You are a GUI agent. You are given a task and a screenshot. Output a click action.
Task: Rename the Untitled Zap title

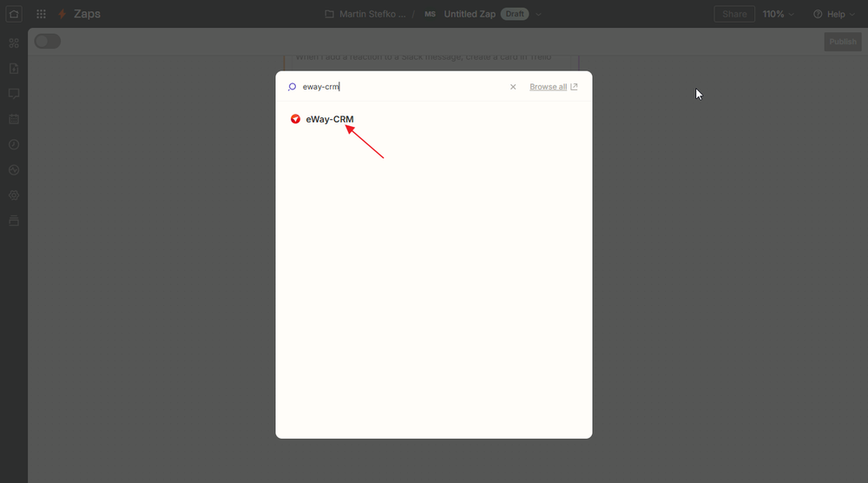click(x=470, y=14)
